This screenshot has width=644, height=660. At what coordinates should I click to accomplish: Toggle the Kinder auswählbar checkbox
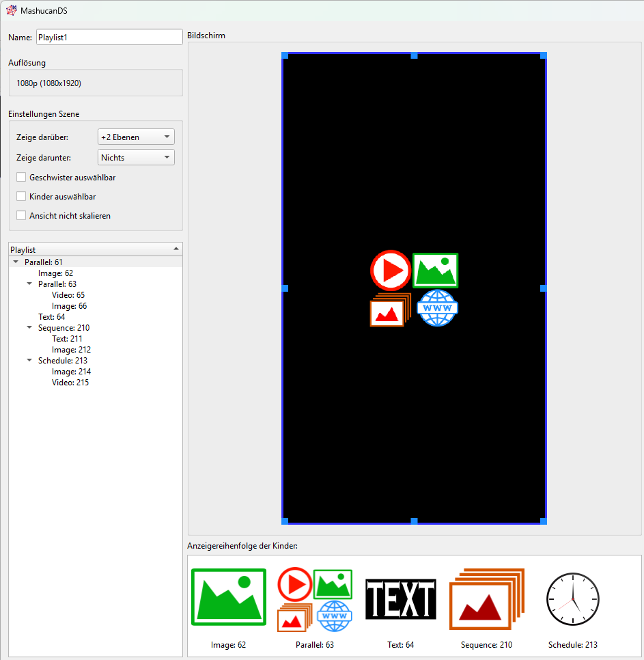click(x=21, y=197)
